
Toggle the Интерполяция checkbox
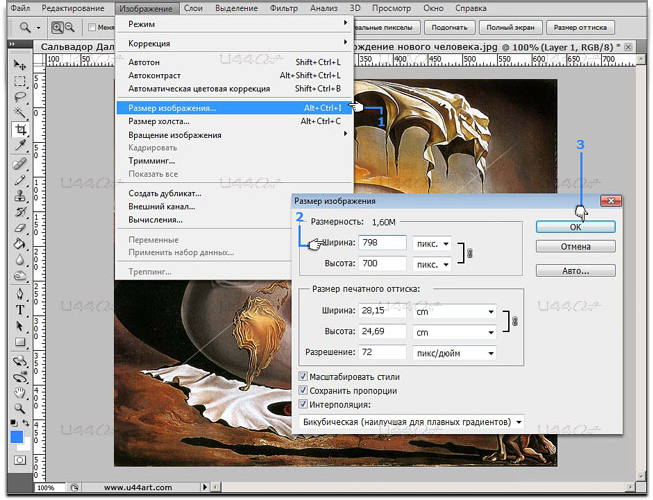pos(303,404)
